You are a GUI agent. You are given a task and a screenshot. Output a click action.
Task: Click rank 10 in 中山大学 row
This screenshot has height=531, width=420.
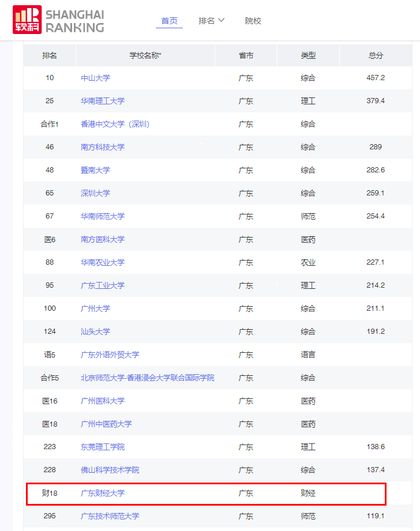50,78
